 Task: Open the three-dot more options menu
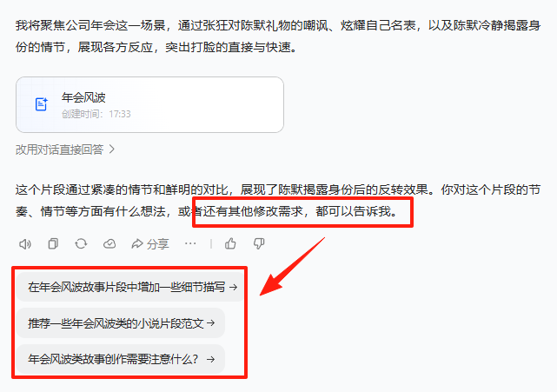pyautogui.click(x=190, y=243)
